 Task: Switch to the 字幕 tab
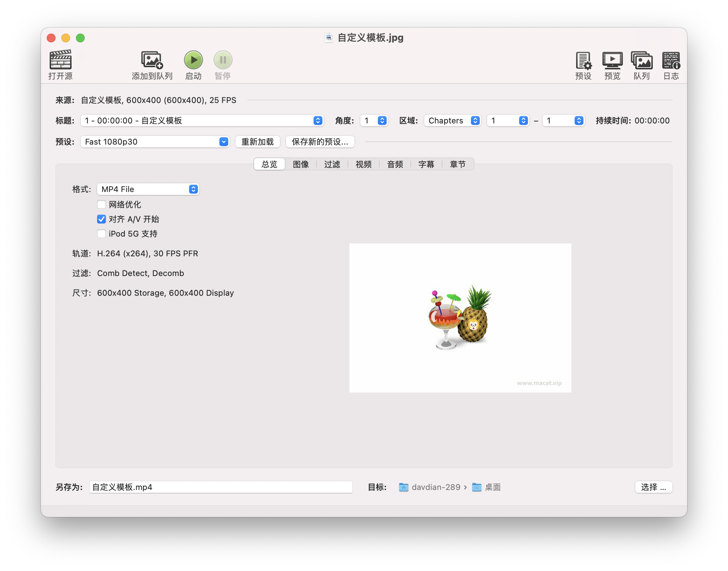tap(426, 164)
